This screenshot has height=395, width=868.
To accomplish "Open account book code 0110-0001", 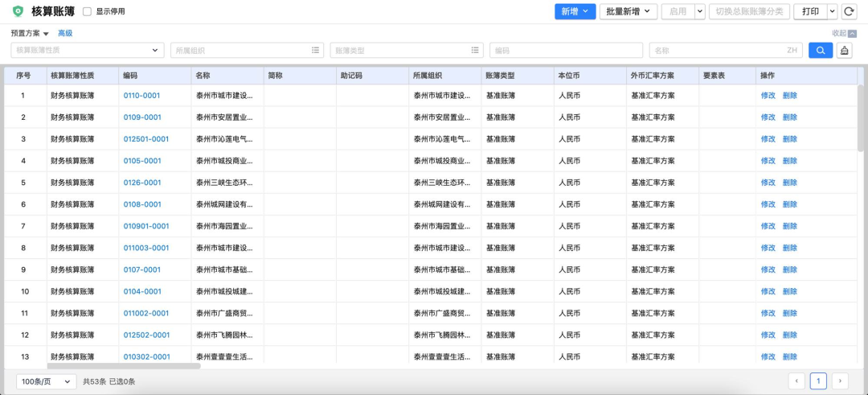I will [141, 96].
